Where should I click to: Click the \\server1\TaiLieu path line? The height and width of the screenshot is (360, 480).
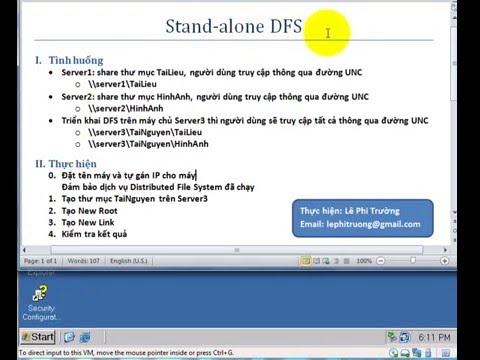click(x=122, y=84)
